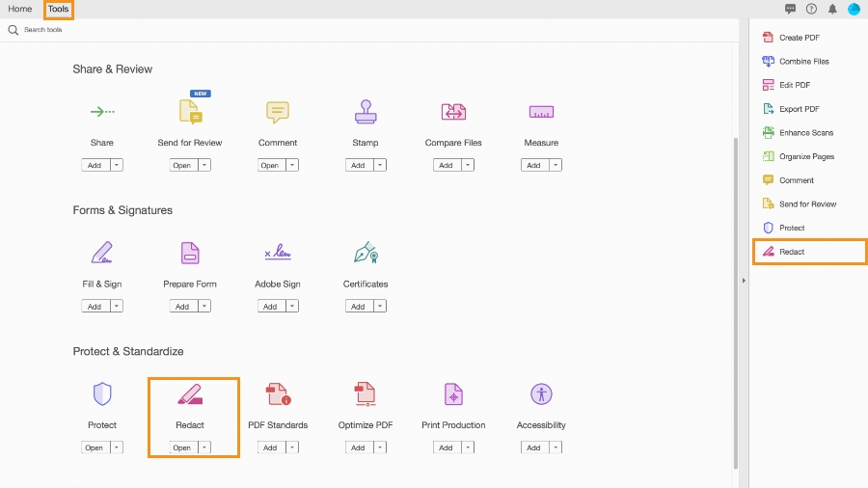The image size is (868, 488).
Task: Collapse the right-hand tools pane
Action: [743, 280]
